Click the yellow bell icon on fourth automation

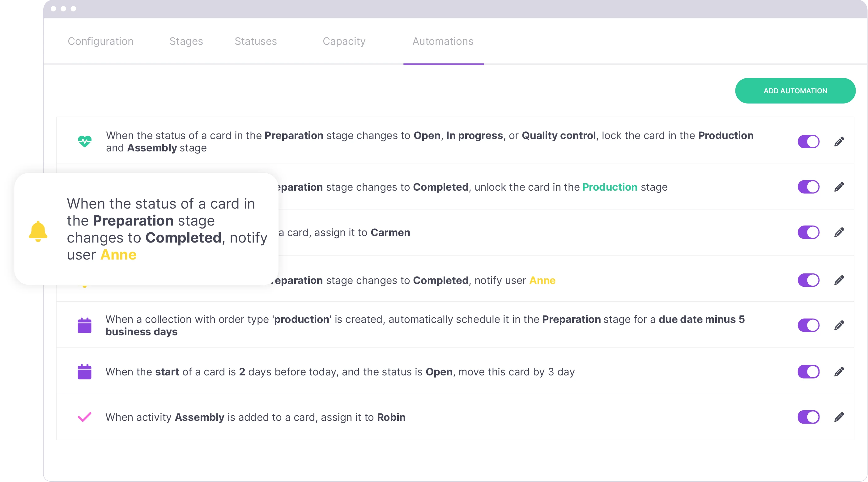pyautogui.click(x=85, y=279)
